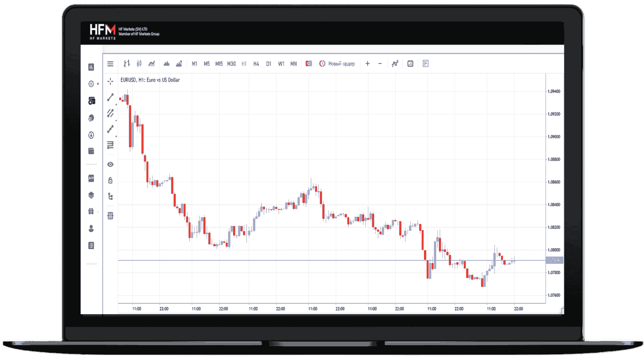
Task: Open the crosshair tool
Action: [x=110, y=81]
